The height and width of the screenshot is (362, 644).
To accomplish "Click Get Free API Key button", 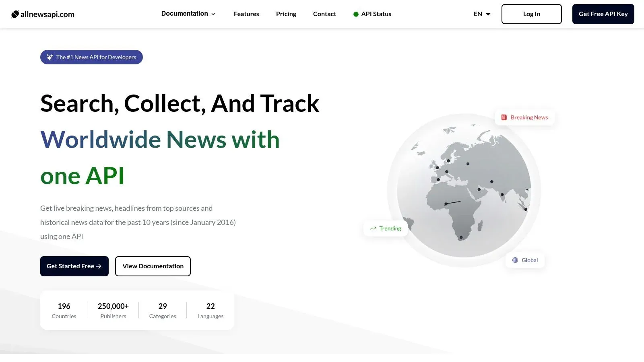I will (603, 14).
